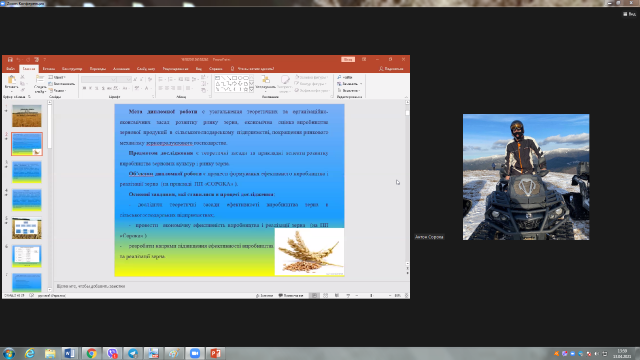Open Telegram from the taskbar
The width and height of the screenshot is (640, 360).
tap(133, 353)
